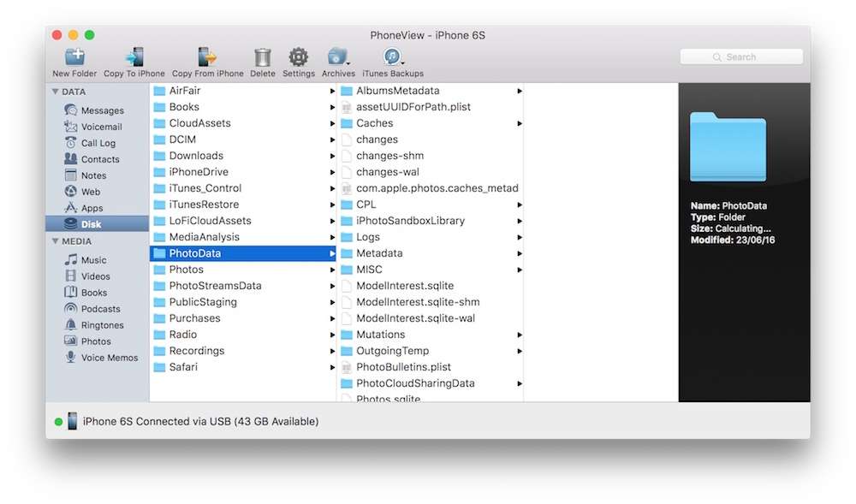Select the MediaAnalysis folder

pyautogui.click(x=243, y=237)
